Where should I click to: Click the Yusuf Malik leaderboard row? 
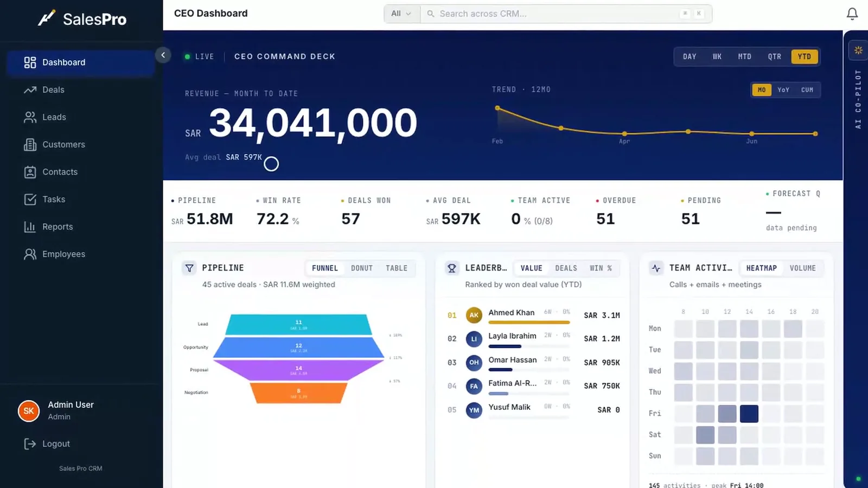pyautogui.click(x=534, y=410)
